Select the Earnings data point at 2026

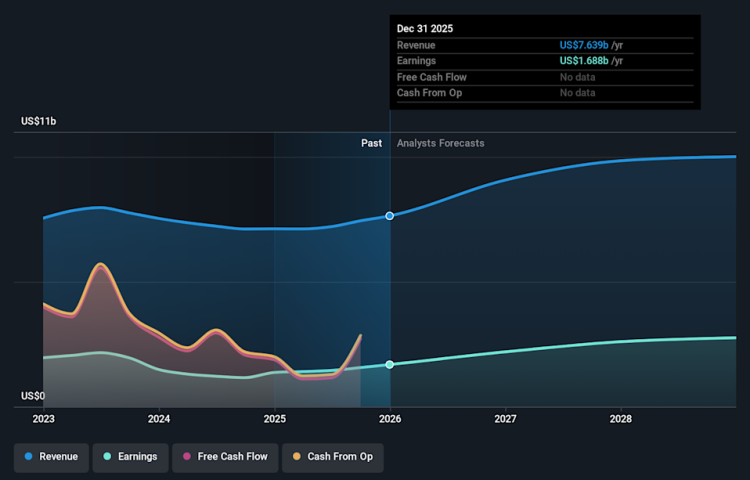pos(390,364)
